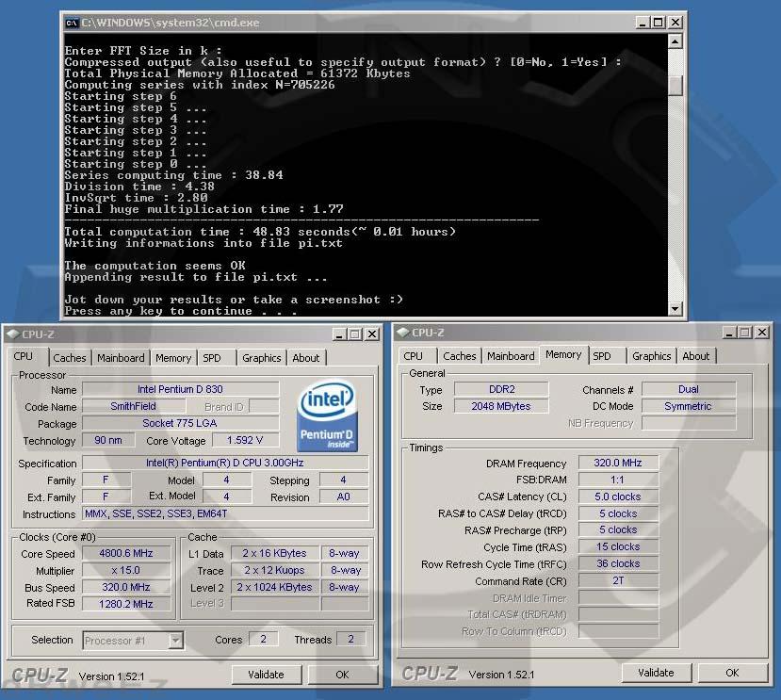This screenshot has width=781, height=700.
Task: Click the Row Refresh Cycle Time value 36 clocks
Action: pos(618,563)
